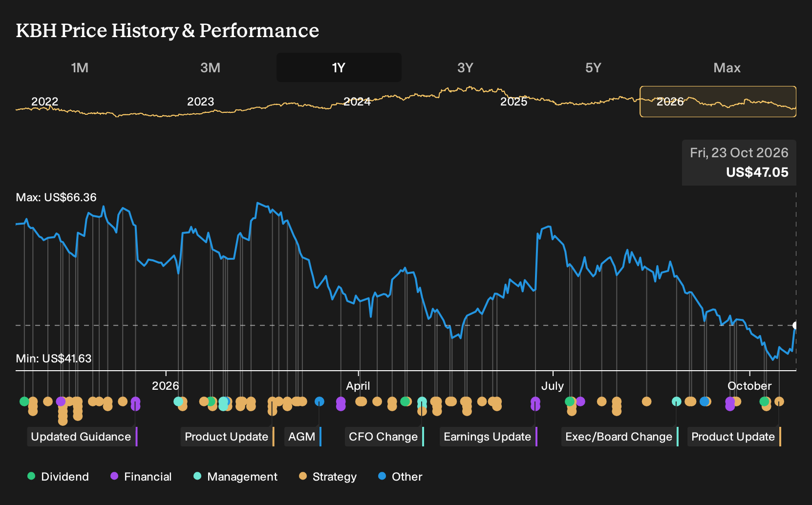This screenshot has height=505, width=812.
Task: Click the teal Management dot above CFO Change
Action: [422, 402]
